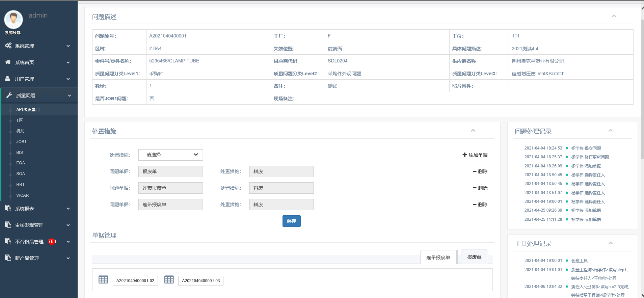
Task: Click the 用户管理 person icon
Action: [x=8, y=79]
